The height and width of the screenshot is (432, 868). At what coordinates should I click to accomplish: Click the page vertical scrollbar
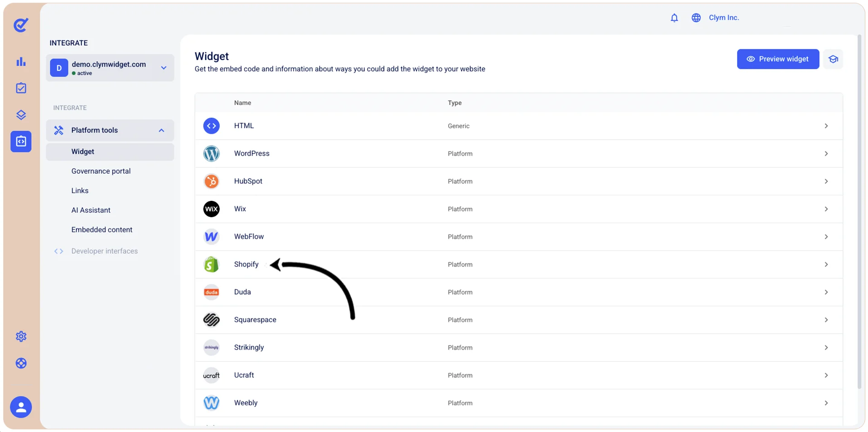click(x=859, y=212)
